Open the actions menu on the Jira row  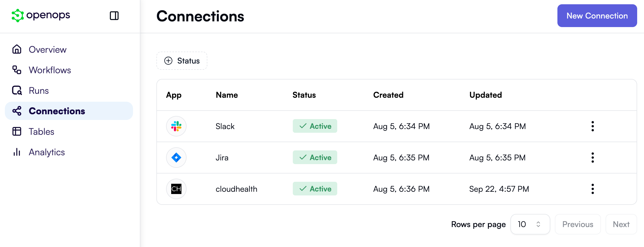[x=592, y=157]
